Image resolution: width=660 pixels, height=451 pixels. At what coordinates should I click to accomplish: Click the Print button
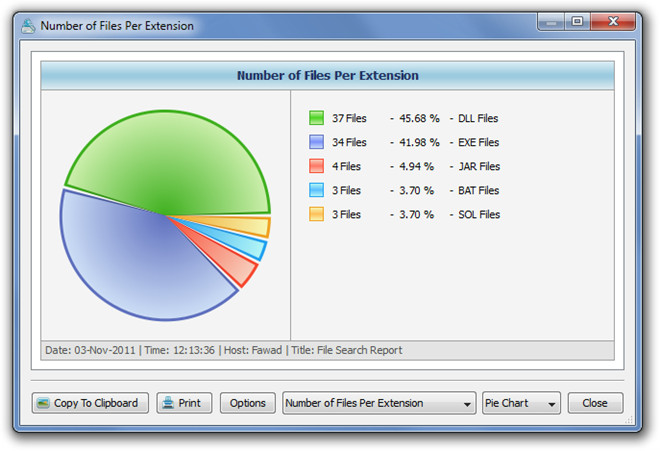coord(184,403)
